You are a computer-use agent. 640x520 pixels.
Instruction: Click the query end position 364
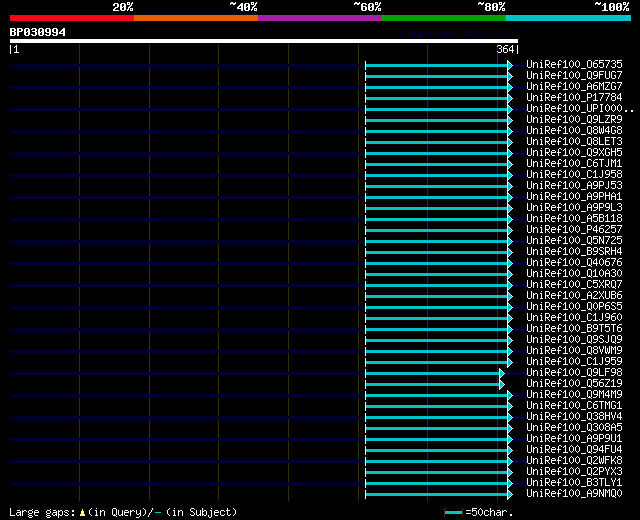(x=505, y=49)
